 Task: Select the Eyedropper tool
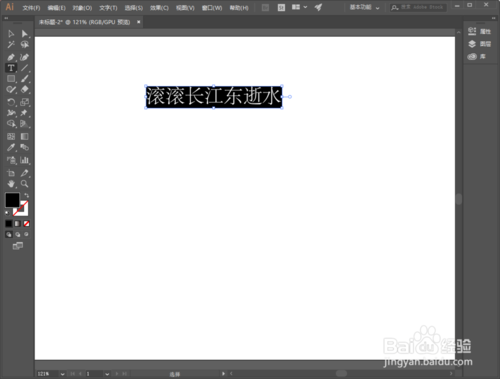(11, 147)
